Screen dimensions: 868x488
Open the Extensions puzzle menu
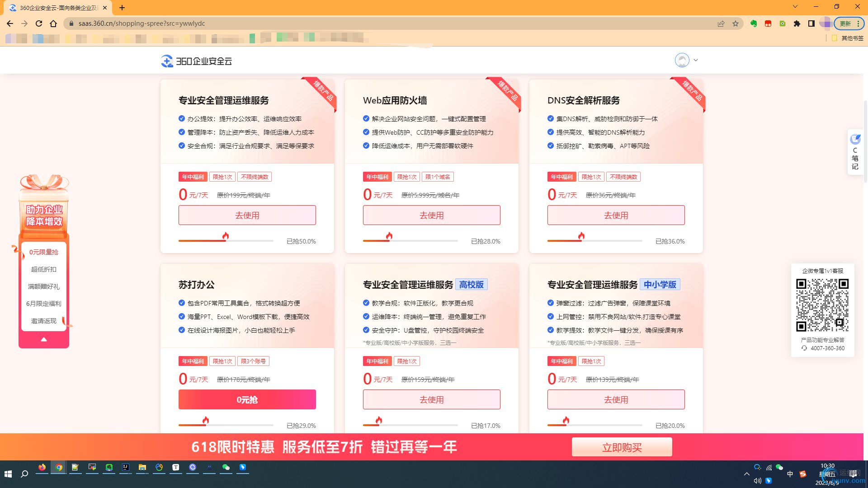point(797,23)
